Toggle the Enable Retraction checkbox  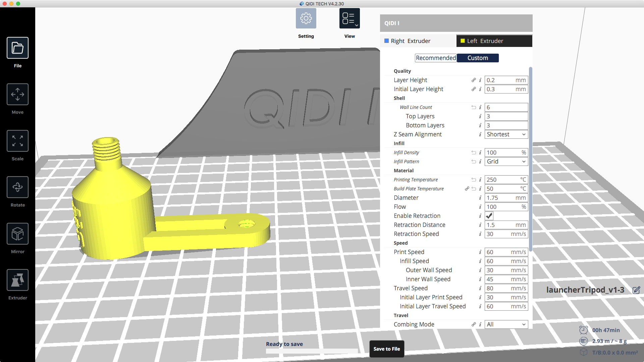click(x=489, y=216)
